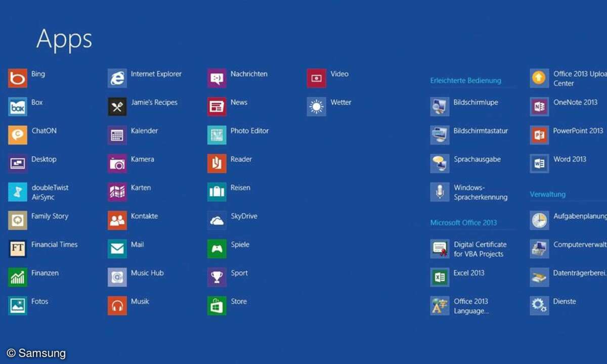Launch the Box app icon

(18, 107)
